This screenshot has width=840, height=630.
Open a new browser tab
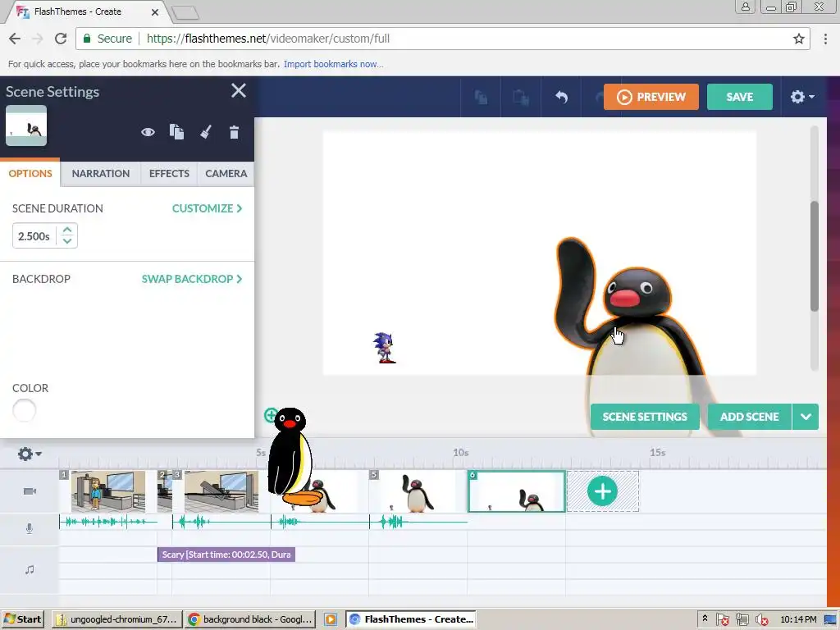pos(185,13)
